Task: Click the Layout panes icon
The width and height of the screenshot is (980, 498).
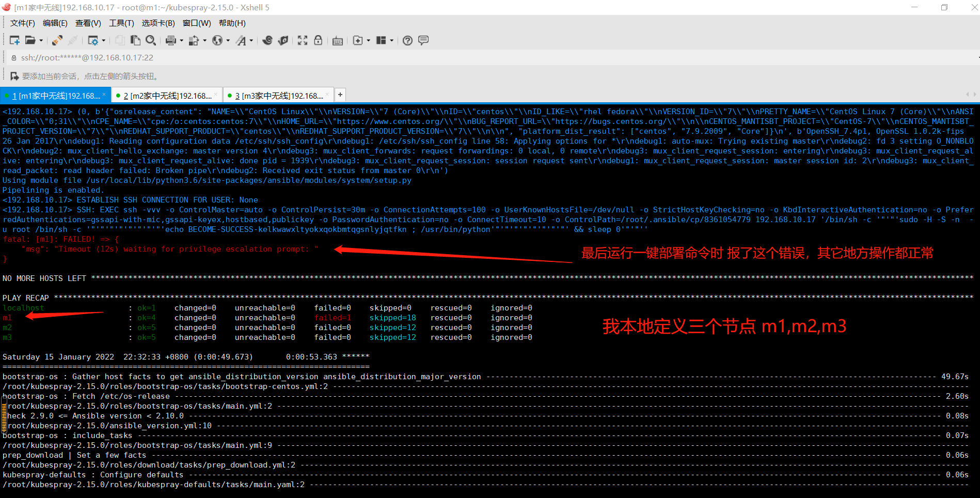Action: click(x=382, y=40)
